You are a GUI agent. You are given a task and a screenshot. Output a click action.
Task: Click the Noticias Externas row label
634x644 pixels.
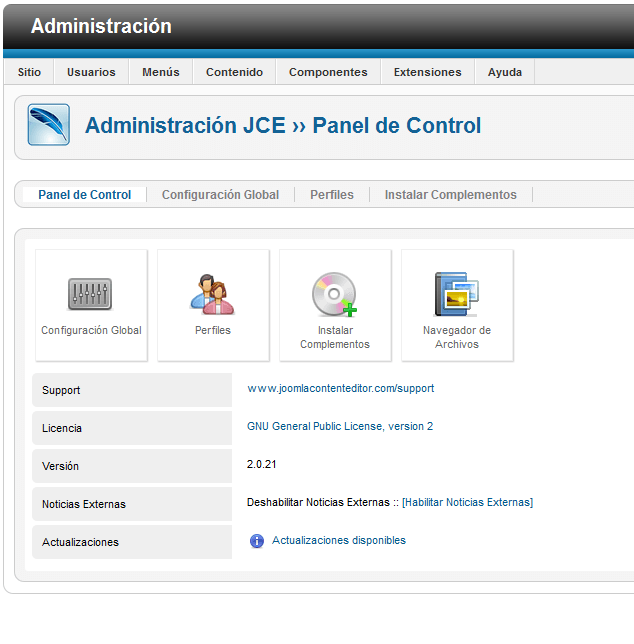click(84, 504)
